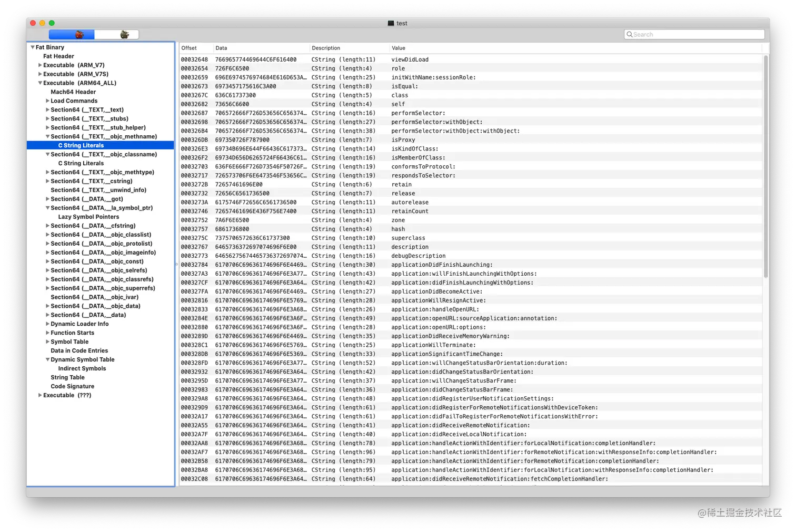Select the retainCount row

(x=470, y=212)
